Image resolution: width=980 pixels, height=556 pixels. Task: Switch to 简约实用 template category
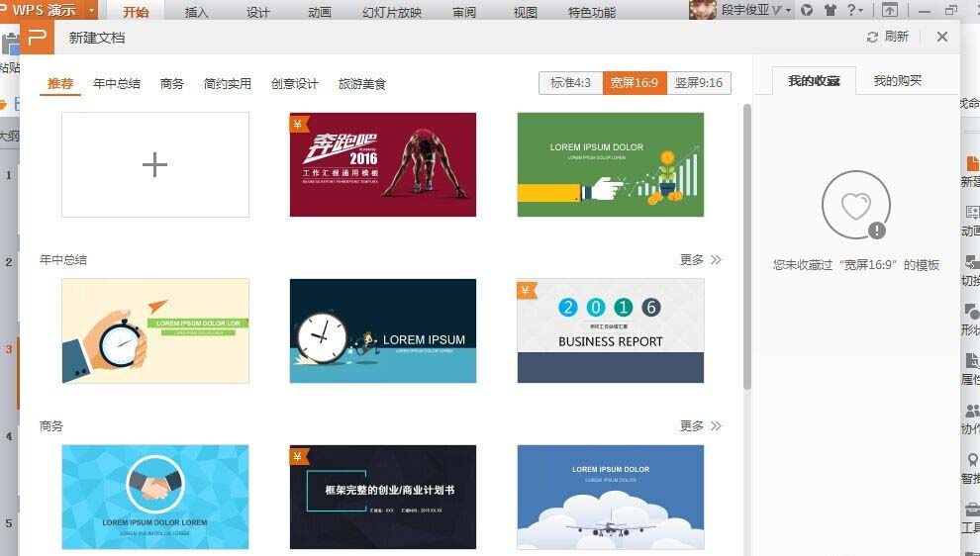(228, 84)
